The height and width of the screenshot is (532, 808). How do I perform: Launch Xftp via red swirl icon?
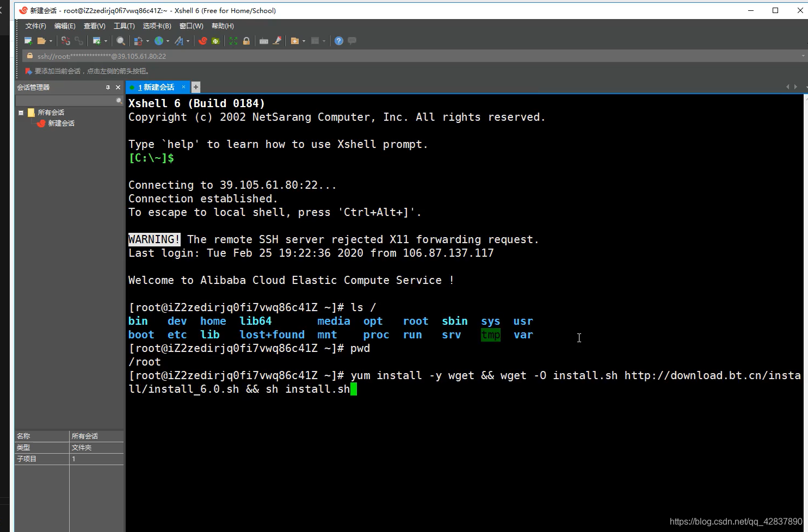202,41
